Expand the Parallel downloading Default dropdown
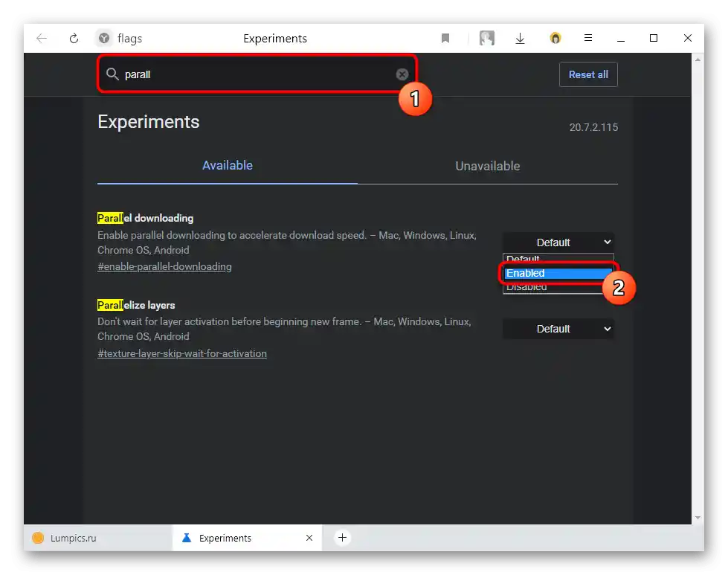The image size is (728, 575). tap(558, 242)
